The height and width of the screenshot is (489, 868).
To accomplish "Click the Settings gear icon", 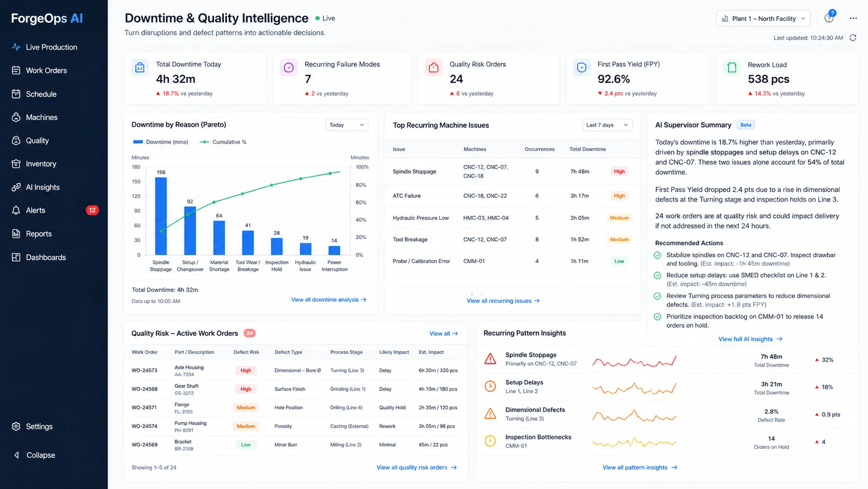I will click(x=16, y=426).
